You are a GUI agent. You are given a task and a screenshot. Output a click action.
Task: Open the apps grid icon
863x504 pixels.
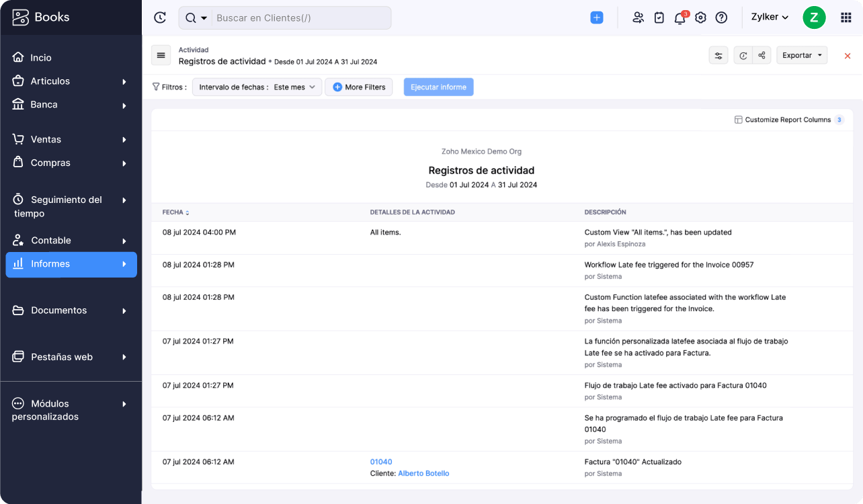(x=846, y=18)
